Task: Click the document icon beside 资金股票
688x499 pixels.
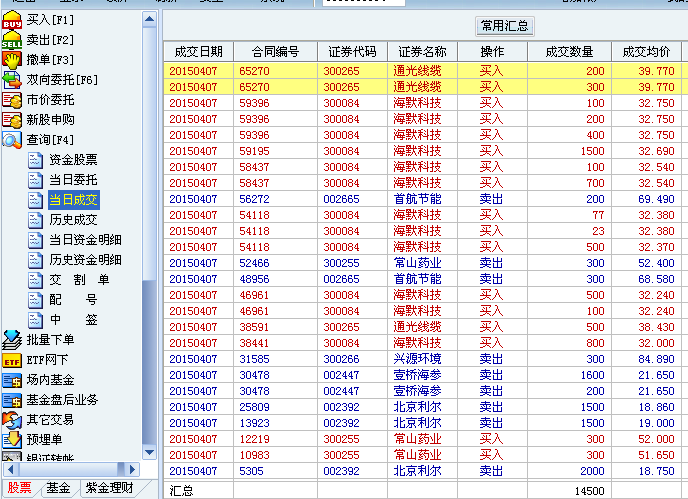Action: pyautogui.click(x=35, y=160)
